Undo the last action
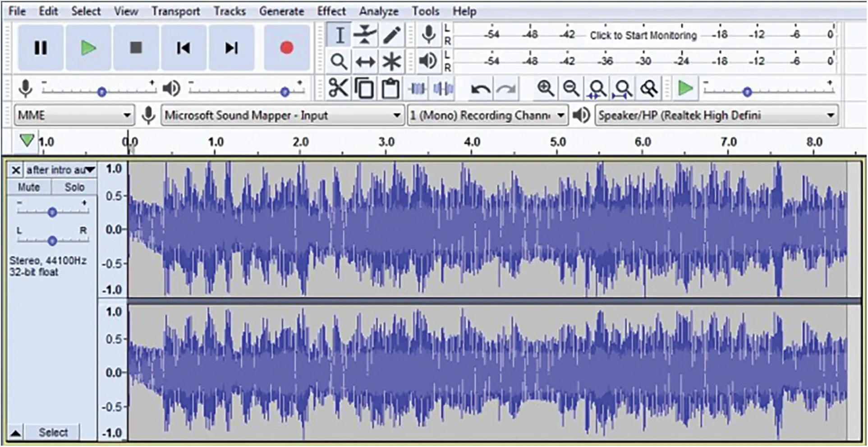 click(x=481, y=89)
